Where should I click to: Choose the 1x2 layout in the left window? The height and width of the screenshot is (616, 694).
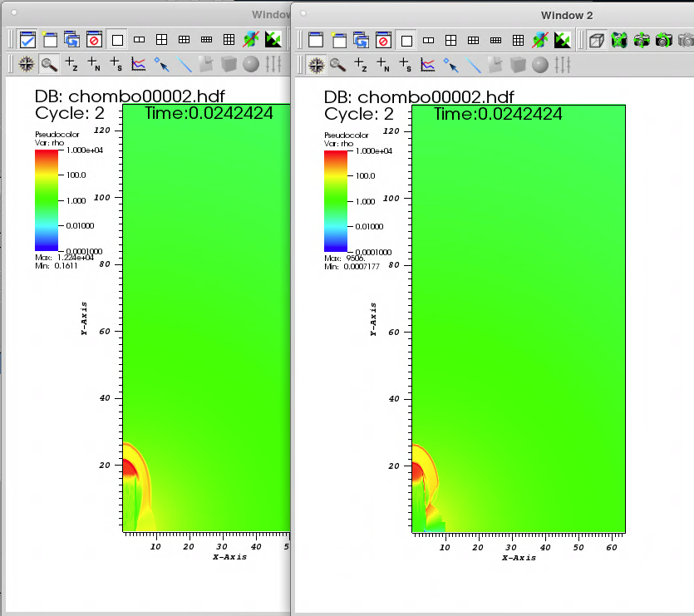[139, 40]
